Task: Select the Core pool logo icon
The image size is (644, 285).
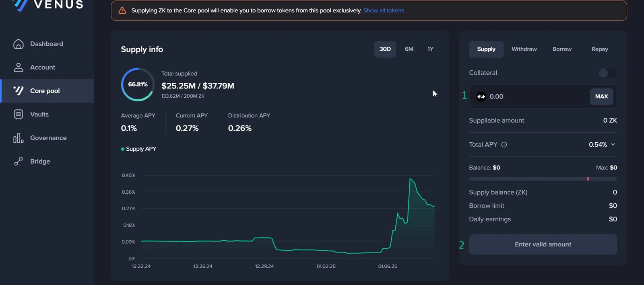Action: (x=19, y=91)
